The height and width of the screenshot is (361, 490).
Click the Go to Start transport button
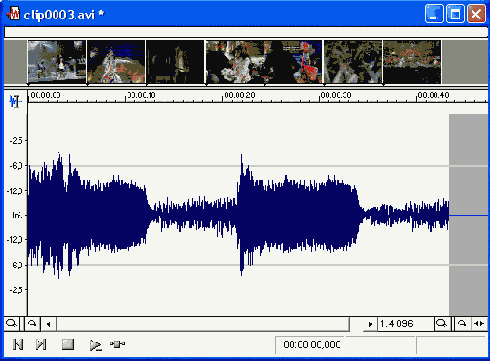click(18, 344)
